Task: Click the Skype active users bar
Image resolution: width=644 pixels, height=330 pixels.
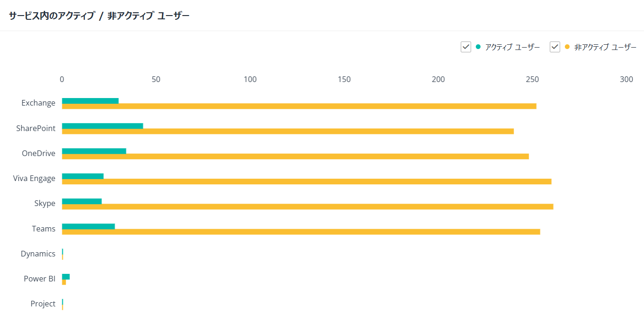Action: click(x=82, y=201)
